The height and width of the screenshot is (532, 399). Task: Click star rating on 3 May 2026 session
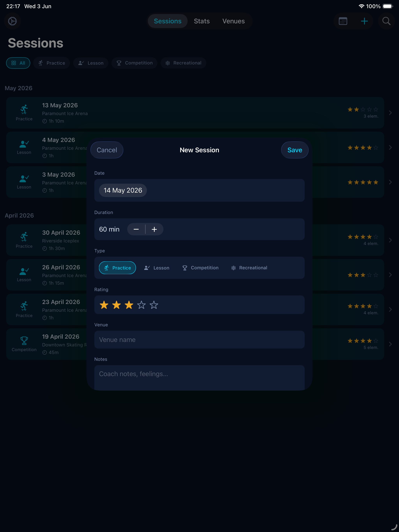click(x=363, y=182)
